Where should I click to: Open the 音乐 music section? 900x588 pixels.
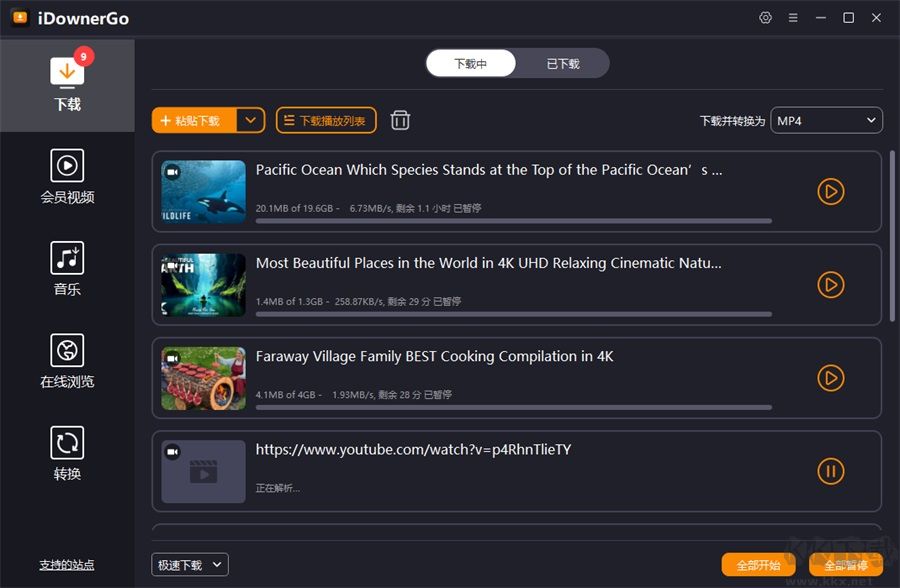click(x=67, y=269)
